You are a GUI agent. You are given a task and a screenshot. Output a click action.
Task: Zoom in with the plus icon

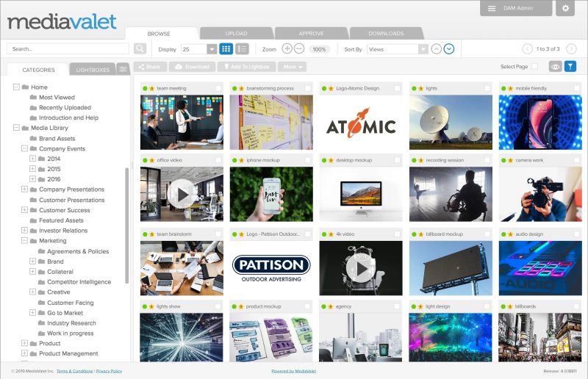tap(287, 48)
